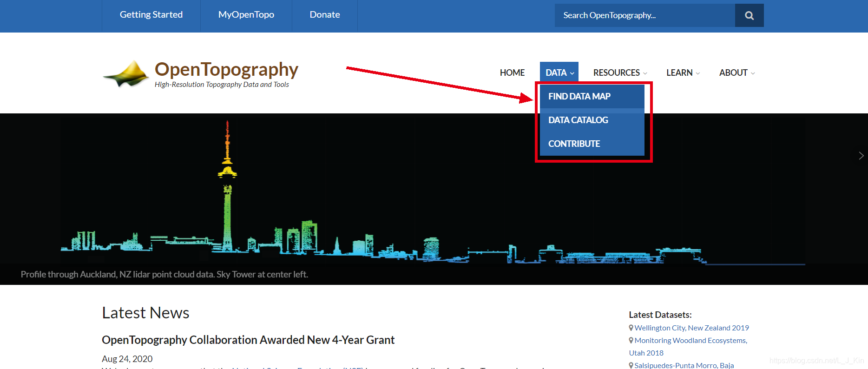Open the Donate link in top bar

coord(325,15)
